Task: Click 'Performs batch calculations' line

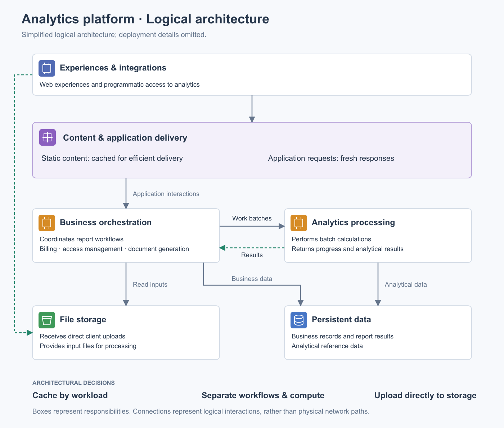Action: (331, 239)
